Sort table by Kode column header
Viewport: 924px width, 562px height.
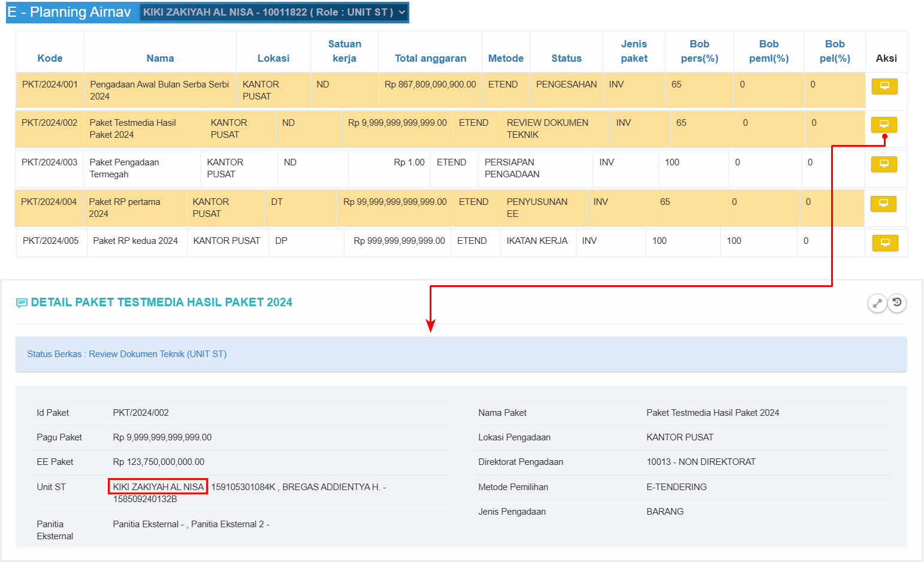(x=50, y=58)
